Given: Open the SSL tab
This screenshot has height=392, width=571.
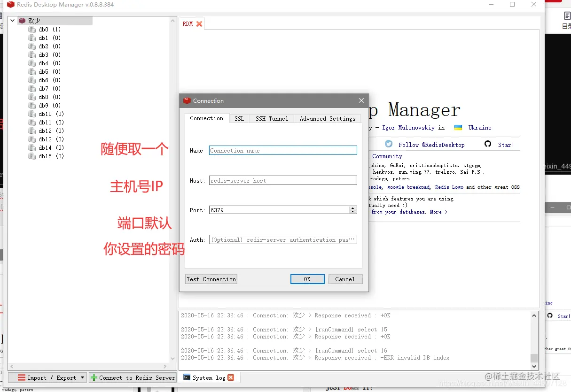Looking at the screenshot, I should (239, 119).
